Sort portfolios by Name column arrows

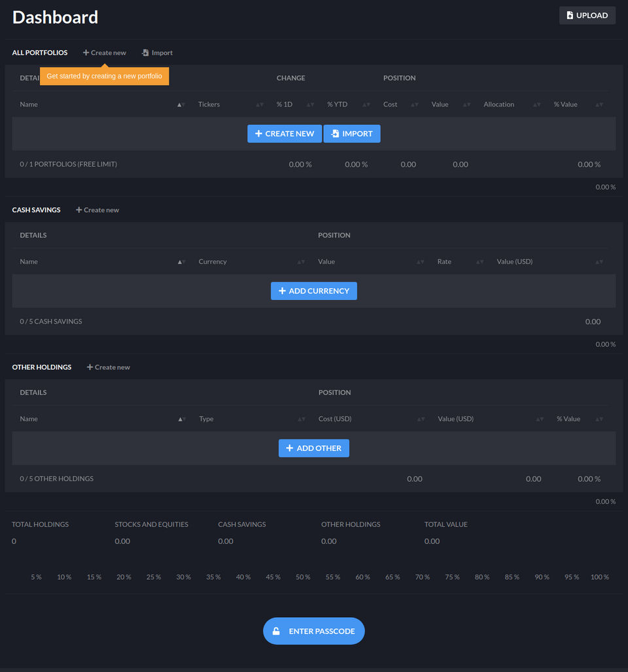181,105
